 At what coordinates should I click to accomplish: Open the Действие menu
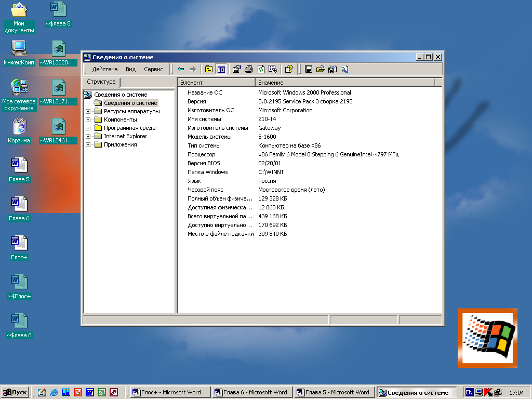(105, 69)
